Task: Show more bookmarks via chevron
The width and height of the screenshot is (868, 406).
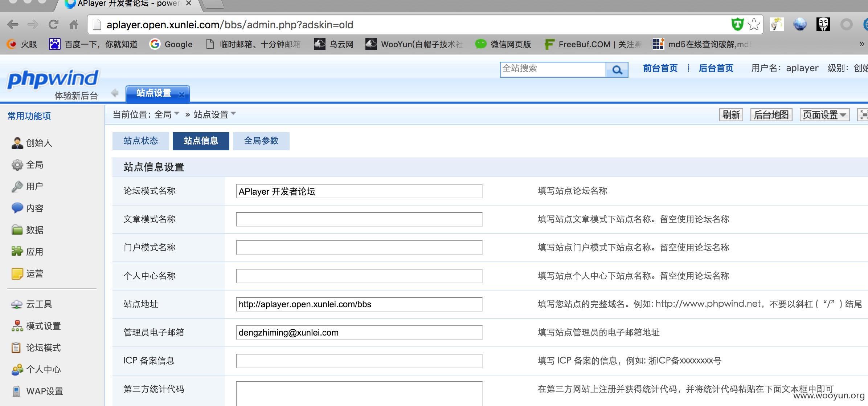Action: (x=862, y=44)
